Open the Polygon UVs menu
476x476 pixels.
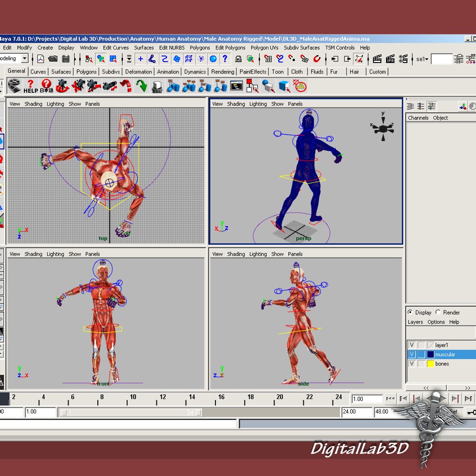(x=264, y=48)
